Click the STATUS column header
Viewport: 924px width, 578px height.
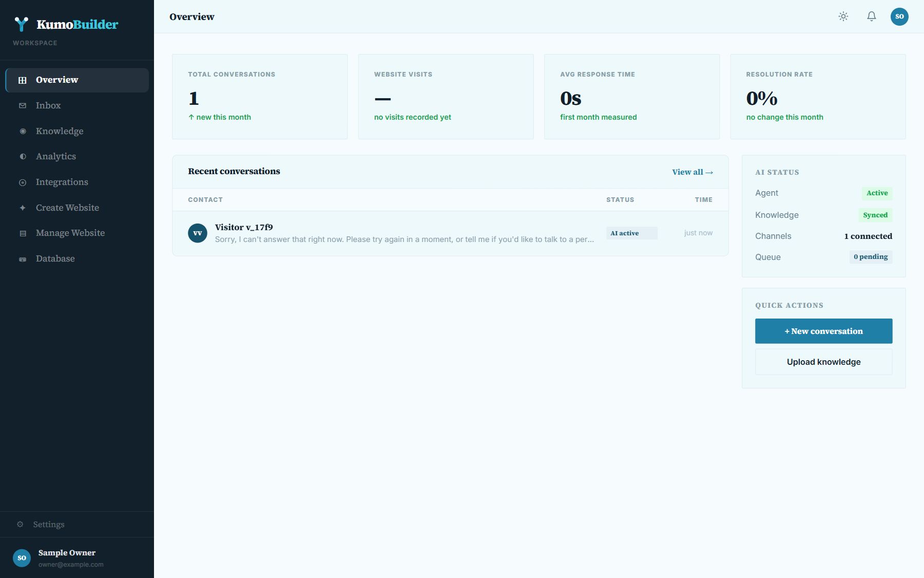[x=620, y=200]
